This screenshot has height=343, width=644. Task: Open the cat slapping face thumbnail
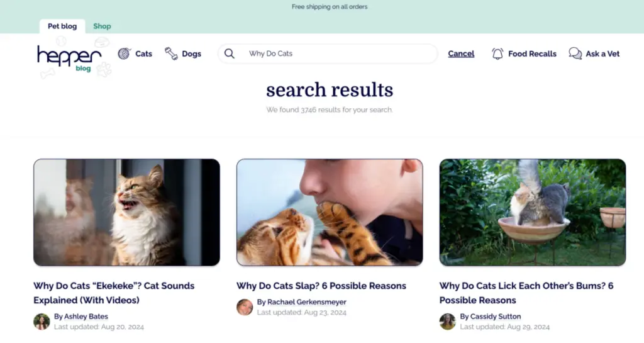click(x=330, y=212)
